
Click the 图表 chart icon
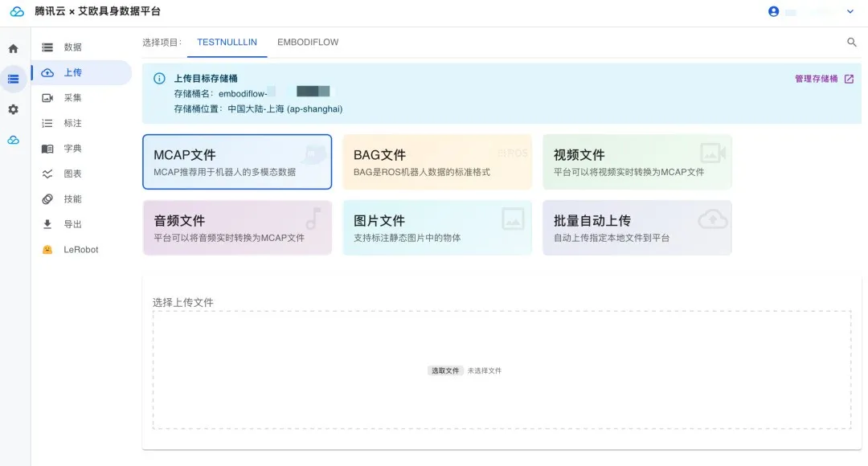47,174
